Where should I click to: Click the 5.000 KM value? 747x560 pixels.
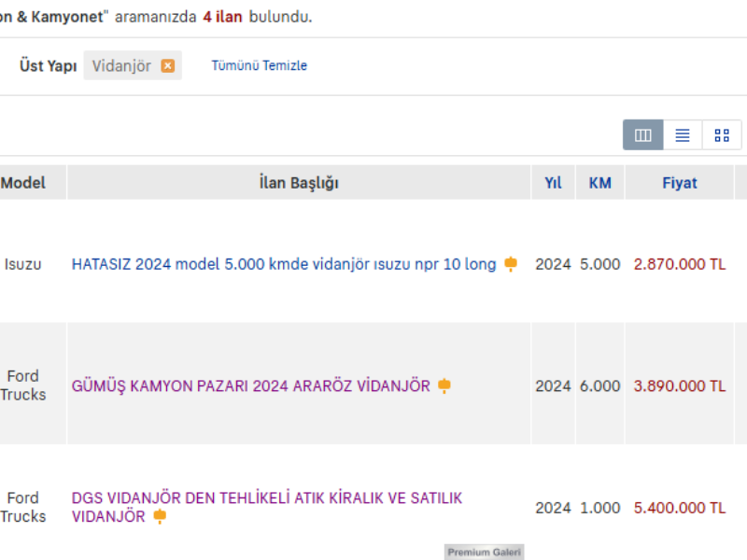click(x=599, y=264)
